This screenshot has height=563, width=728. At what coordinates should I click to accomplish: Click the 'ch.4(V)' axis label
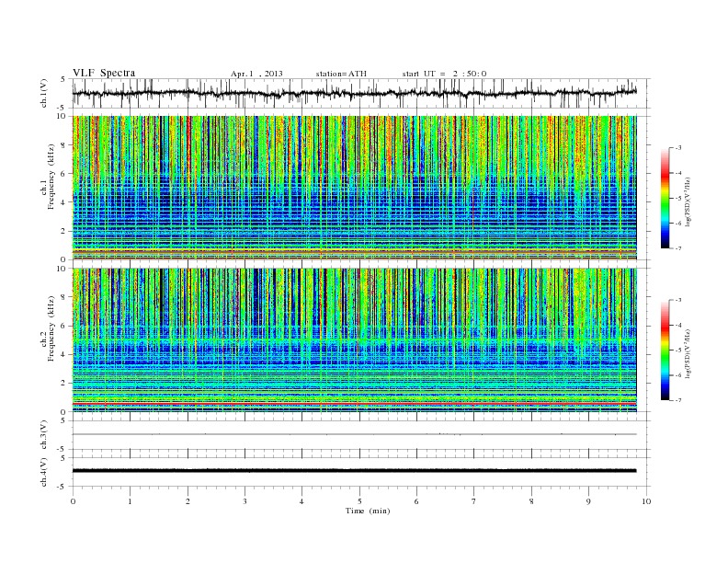44,472
